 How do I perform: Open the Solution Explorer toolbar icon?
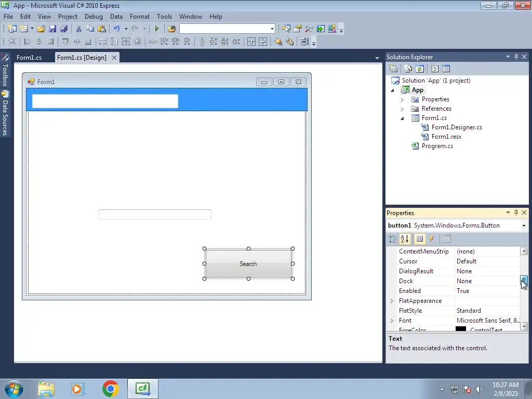coord(286,29)
